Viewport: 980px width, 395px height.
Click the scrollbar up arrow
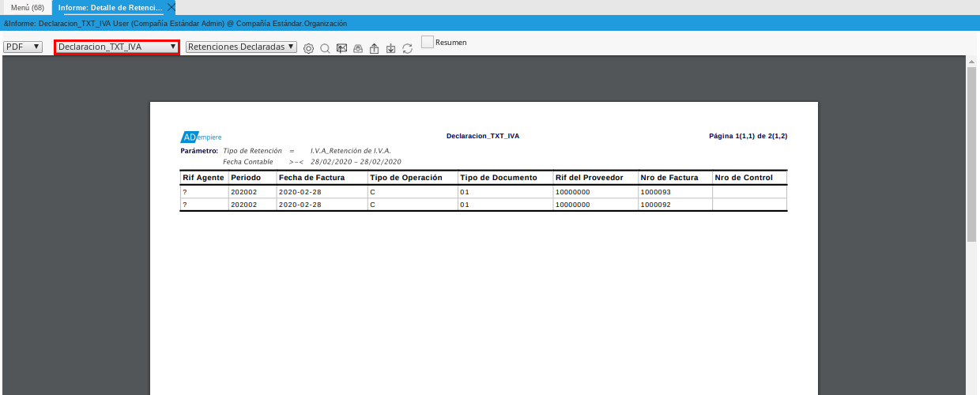click(x=972, y=60)
